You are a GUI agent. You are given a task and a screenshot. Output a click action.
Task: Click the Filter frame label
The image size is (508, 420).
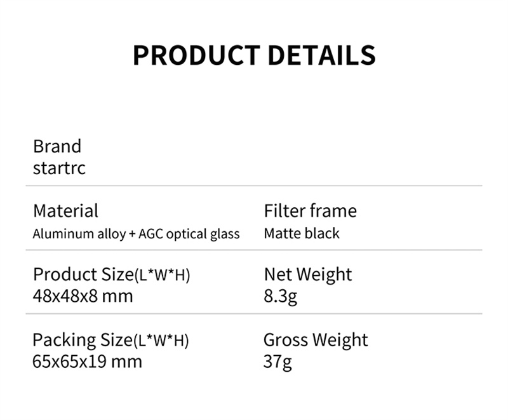(310, 211)
